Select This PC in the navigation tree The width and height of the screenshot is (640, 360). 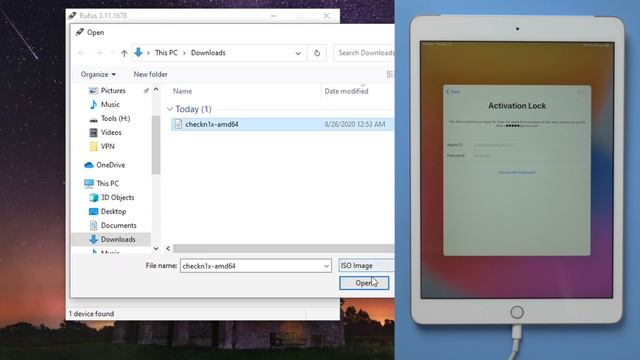point(107,183)
